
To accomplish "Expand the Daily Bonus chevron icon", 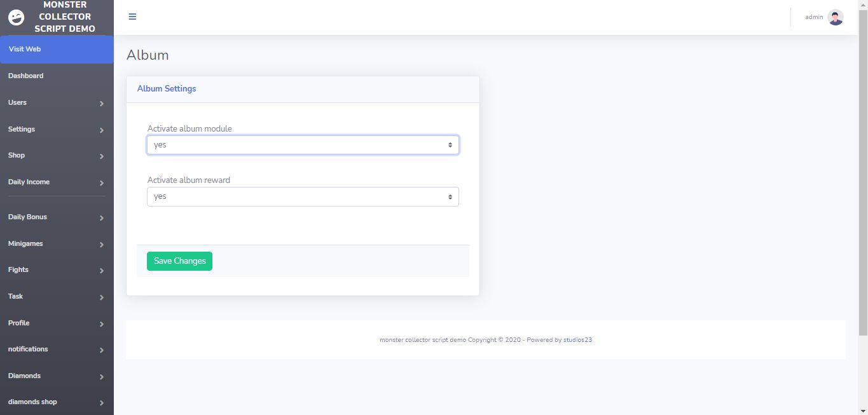I will tap(102, 218).
